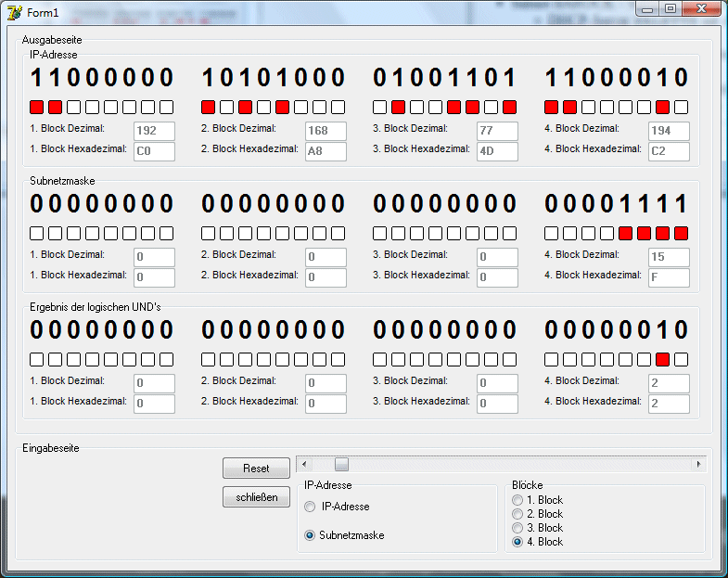Click IP-Adresse 1. Block Dezimal field showing 192
The image size is (728, 578).
click(x=154, y=131)
